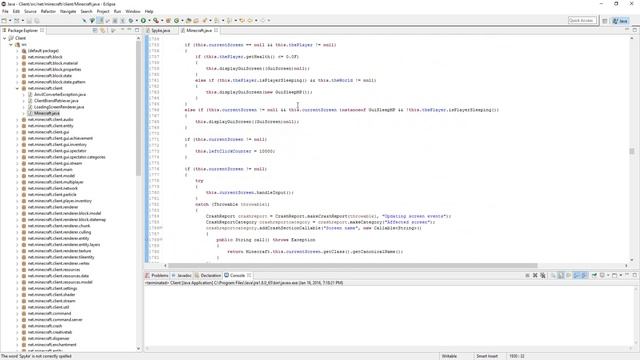Viewport: 640px width, 360px height.
Task: Minimize the editor area
Action: pyautogui.click(x=627, y=30)
